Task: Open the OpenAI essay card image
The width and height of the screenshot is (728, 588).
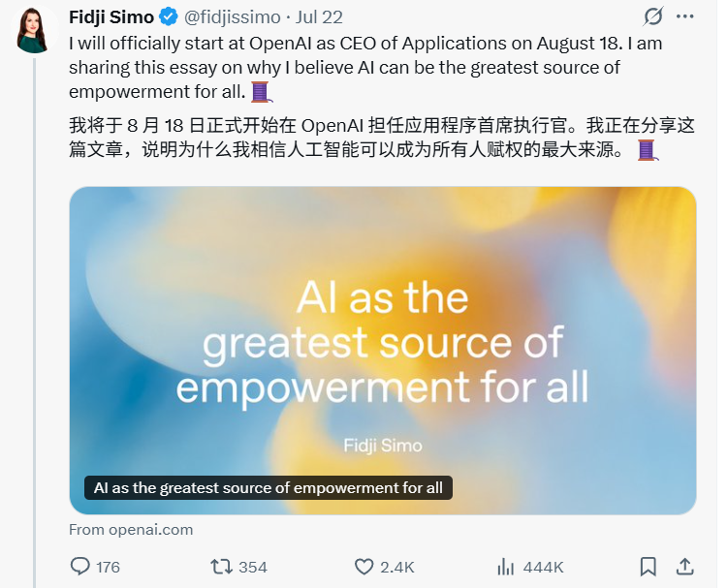Action: (x=383, y=349)
